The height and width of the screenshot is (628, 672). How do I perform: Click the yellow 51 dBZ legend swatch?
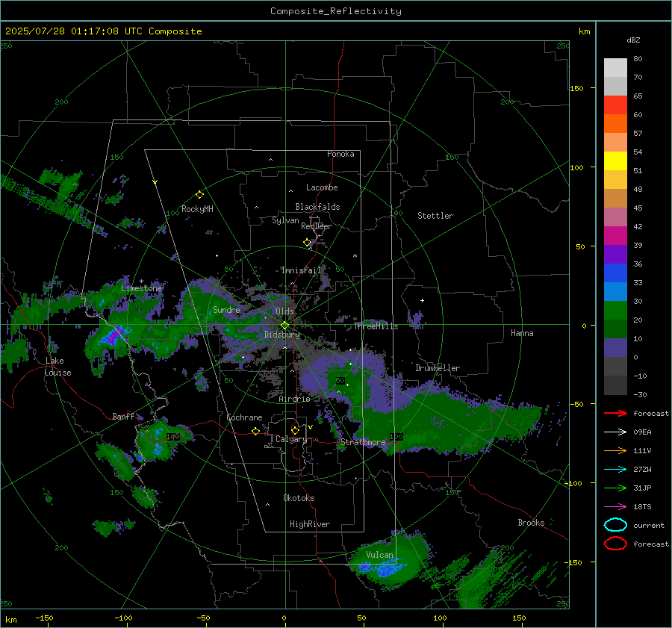(x=615, y=161)
